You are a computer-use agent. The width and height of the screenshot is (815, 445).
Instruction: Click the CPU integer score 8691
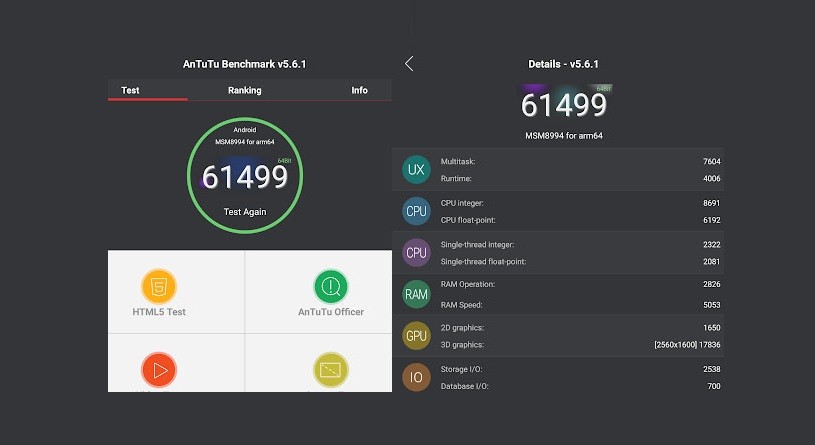(712, 203)
